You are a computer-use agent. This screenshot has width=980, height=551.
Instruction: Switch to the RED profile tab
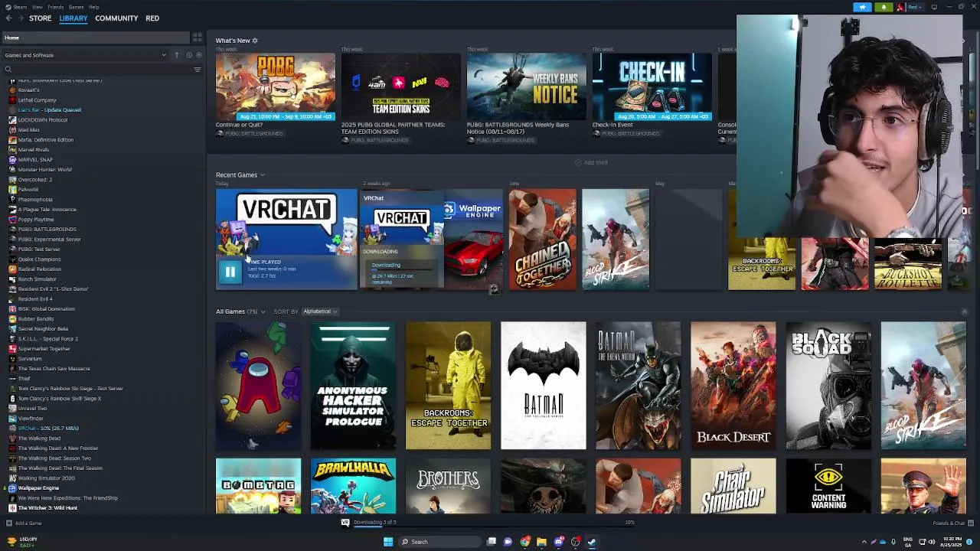click(152, 18)
